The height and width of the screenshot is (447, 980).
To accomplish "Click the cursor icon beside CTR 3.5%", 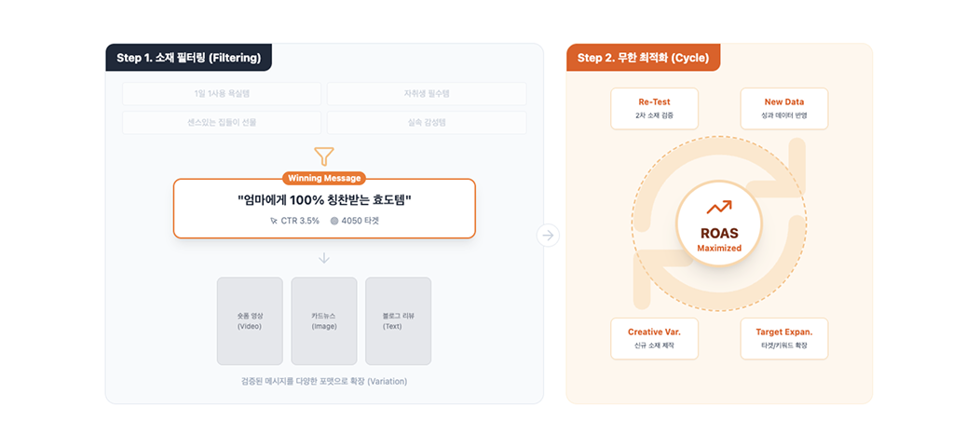I will tap(273, 221).
